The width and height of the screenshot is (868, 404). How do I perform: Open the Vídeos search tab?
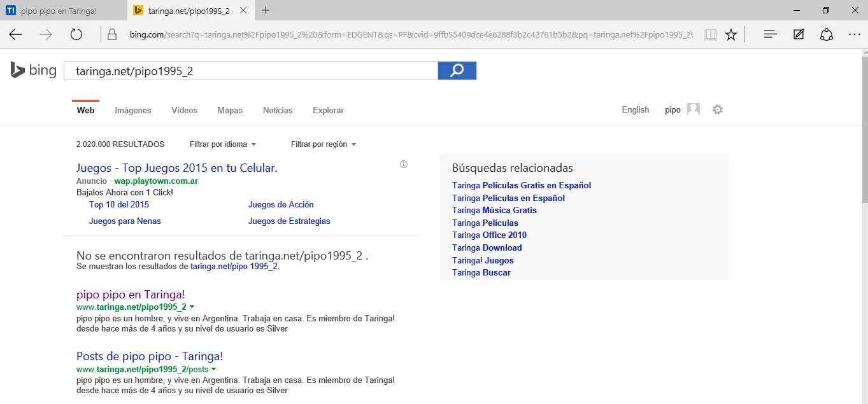click(185, 110)
